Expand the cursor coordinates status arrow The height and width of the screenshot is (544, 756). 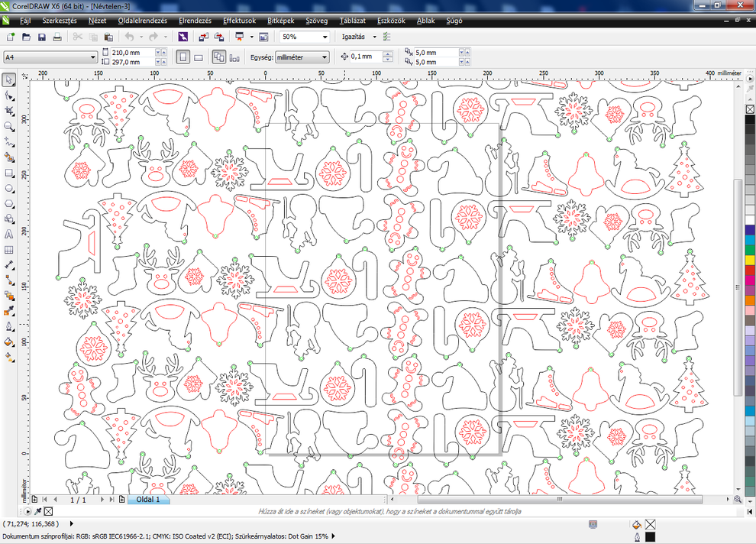click(72, 523)
